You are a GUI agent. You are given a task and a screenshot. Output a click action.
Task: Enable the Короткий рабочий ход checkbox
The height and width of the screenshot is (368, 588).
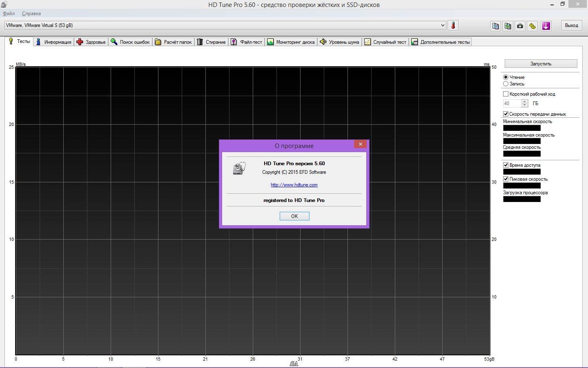506,94
